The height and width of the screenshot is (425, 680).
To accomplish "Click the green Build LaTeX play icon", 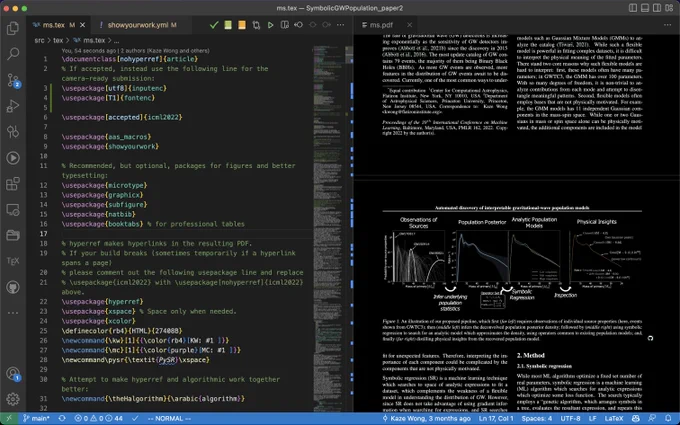I will [271, 25].
